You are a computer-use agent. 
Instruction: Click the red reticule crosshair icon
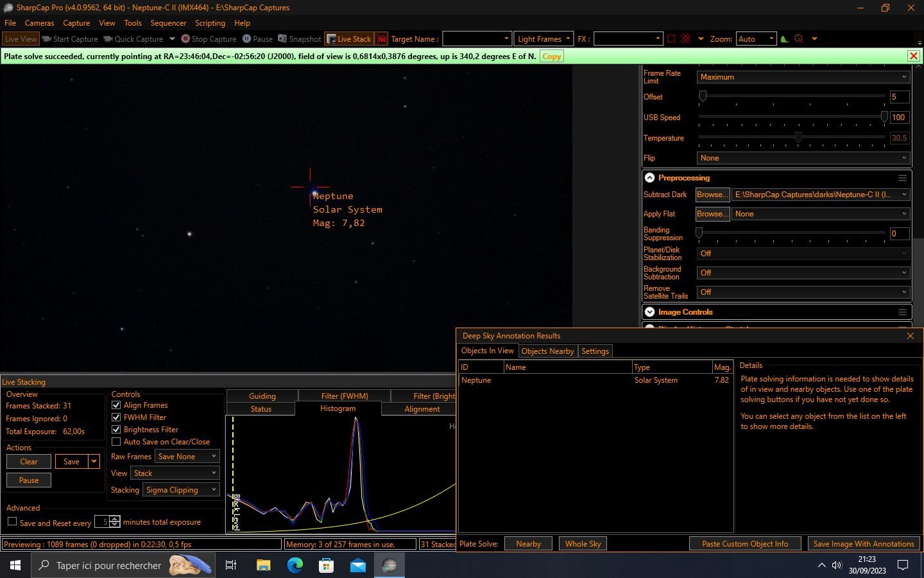tap(685, 39)
